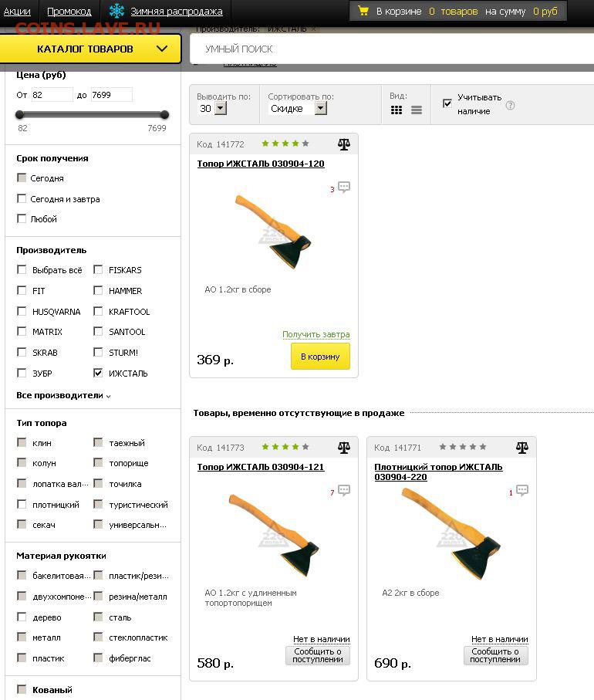594x700 pixels.
Task: Click the snowflake winter sale icon
Action: coord(117,11)
